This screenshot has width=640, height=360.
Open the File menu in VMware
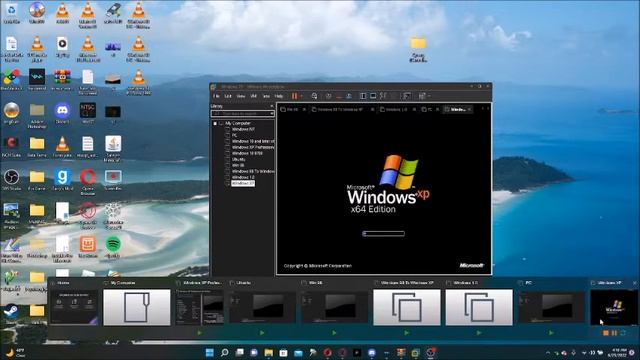click(x=216, y=96)
